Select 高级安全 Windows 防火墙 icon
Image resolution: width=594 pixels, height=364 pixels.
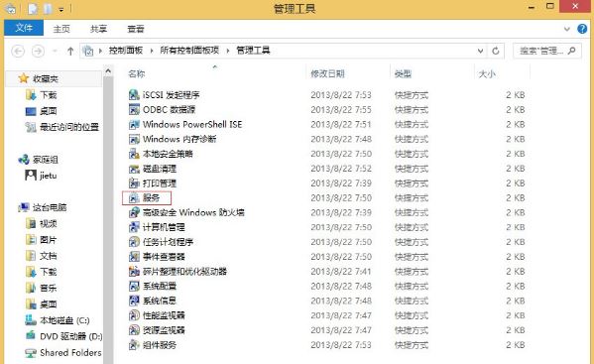tap(134, 212)
